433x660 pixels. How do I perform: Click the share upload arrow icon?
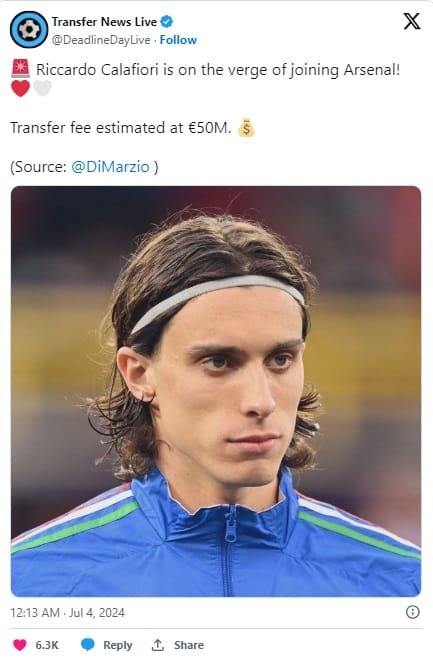tap(158, 644)
